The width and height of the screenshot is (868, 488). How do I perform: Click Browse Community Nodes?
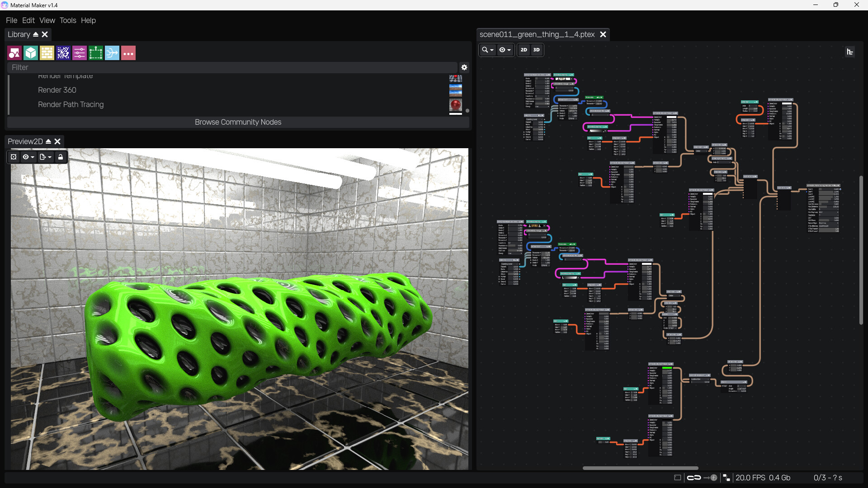click(x=238, y=122)
